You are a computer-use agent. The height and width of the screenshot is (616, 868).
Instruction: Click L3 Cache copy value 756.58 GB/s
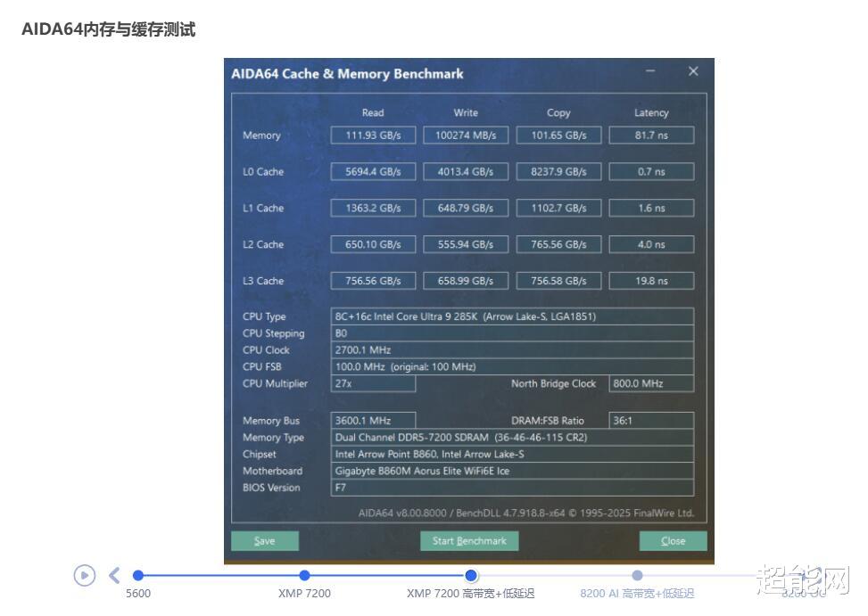coord(558,281)
